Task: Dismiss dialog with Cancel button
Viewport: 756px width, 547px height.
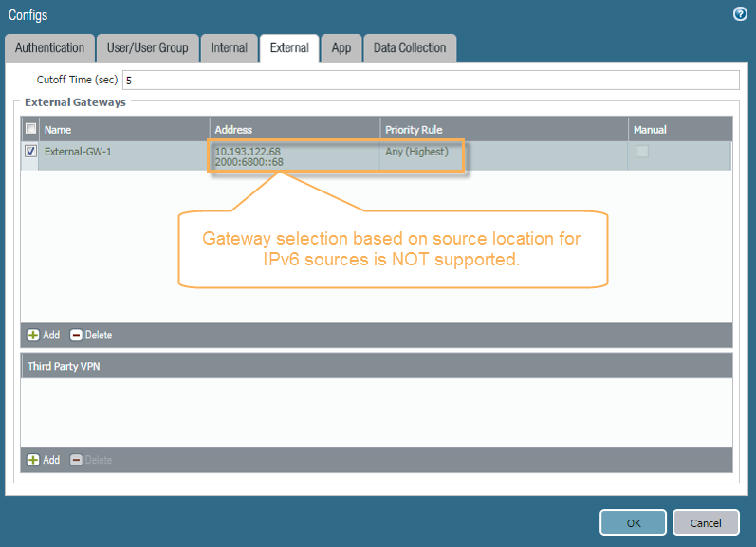Action: click(x=706, y=523)
